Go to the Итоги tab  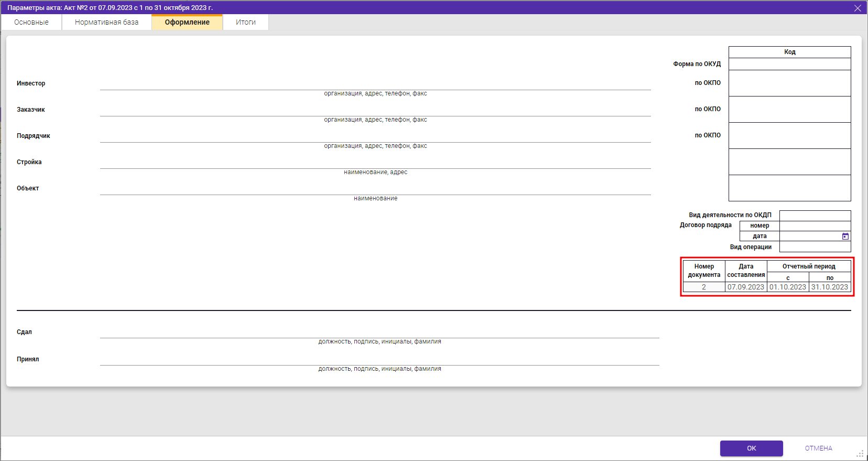point(245,22)
